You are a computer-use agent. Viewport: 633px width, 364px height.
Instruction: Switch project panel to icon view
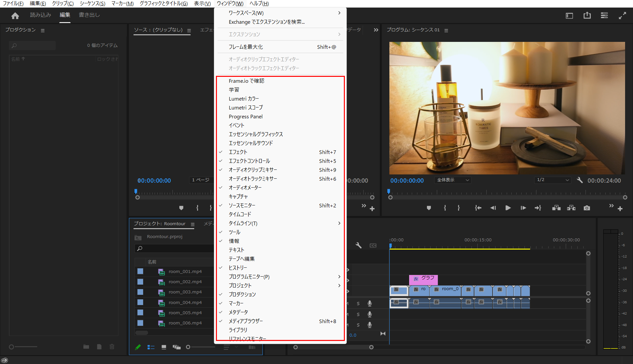pyautogui.click(x=164, y=347)
